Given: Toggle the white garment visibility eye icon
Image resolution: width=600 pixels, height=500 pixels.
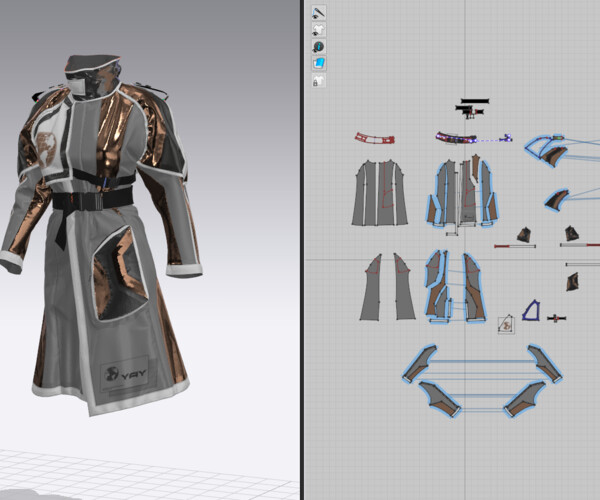Looking at the screenshot, I should click(318, 30).
